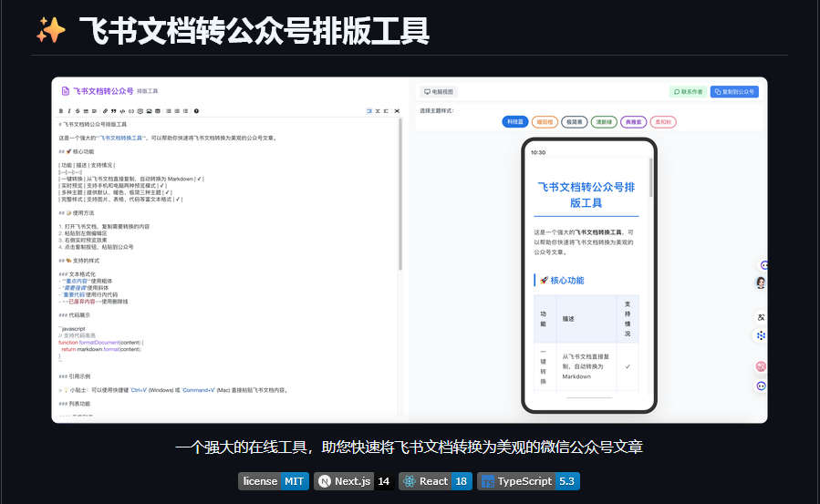Click the phone preview scrollbar
The width and height of the screenshot is (820, 504).
[x=651, y=178]
